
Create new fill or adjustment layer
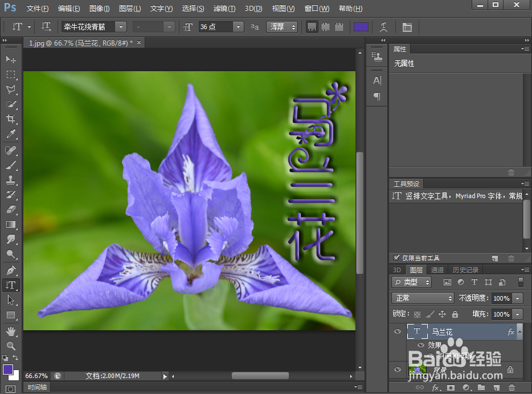(467, 387)
